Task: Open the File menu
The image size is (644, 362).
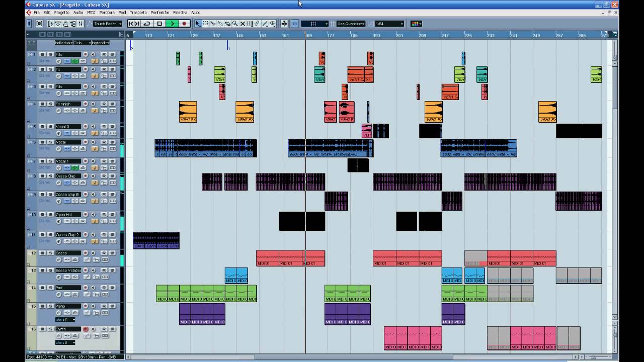Action: [x=37, y=12]
